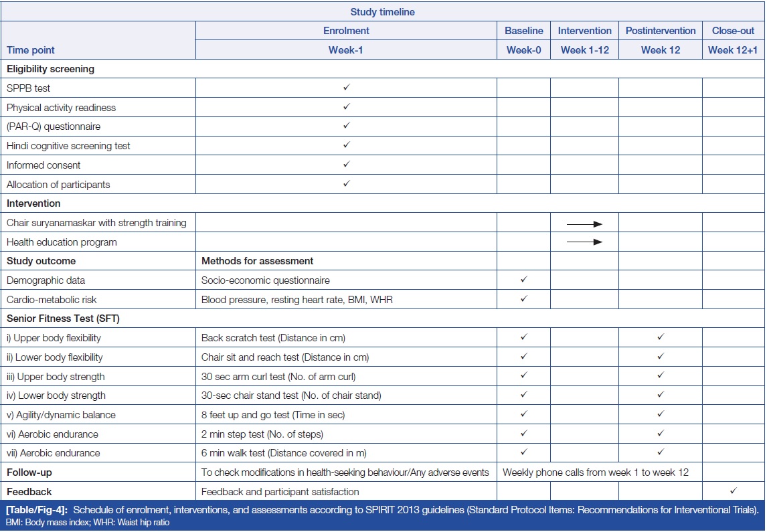Click the arrow in the Chair suryanamaskar row
The height and width of the screenshot is (532, 767).
(584, 224)
